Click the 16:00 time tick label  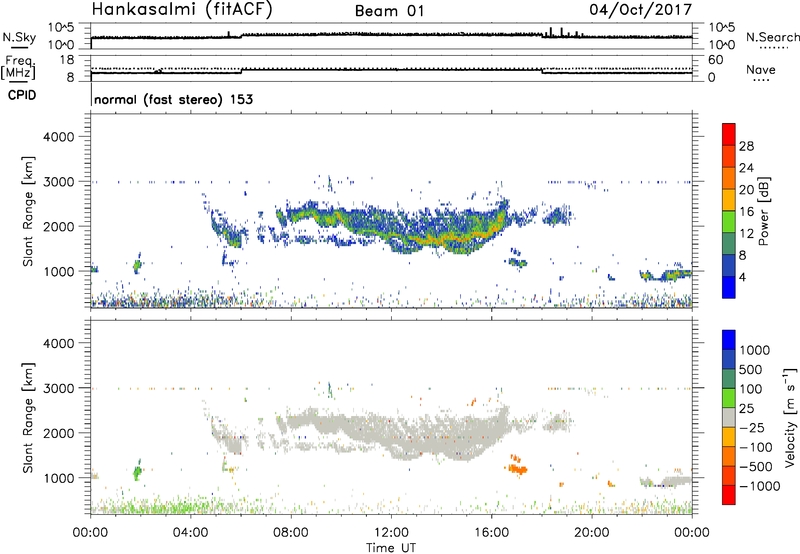tap(491, 533)
